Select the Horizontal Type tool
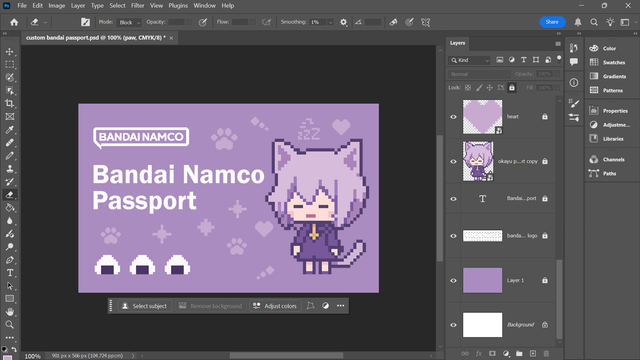 click(9, 273)
